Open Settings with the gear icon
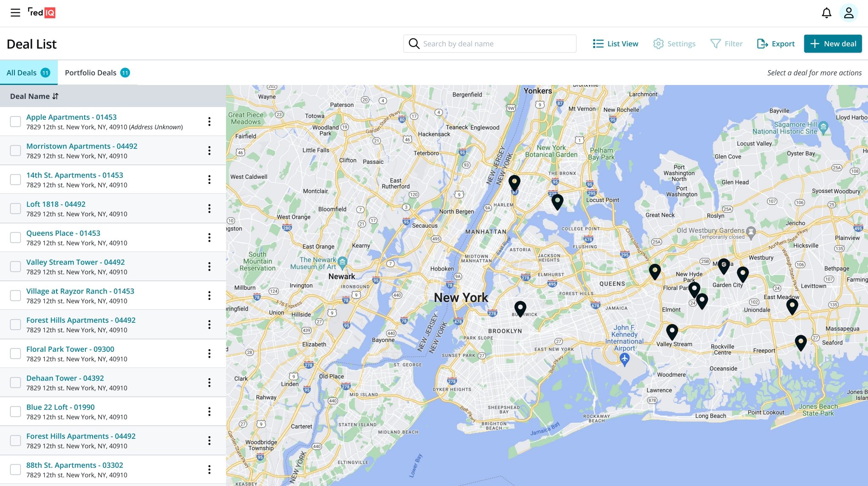The width and height of the screenshot is (868, 486). coord(674,44)
